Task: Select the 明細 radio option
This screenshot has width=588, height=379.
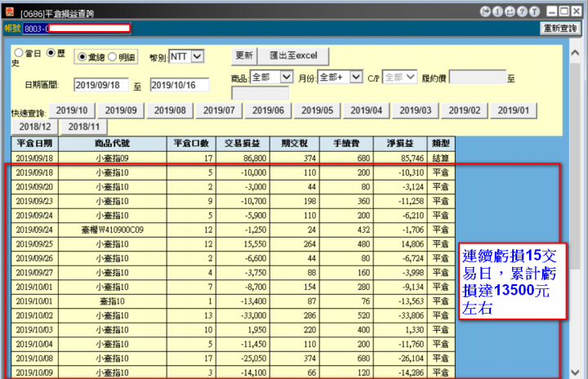Action: point(112,57)
